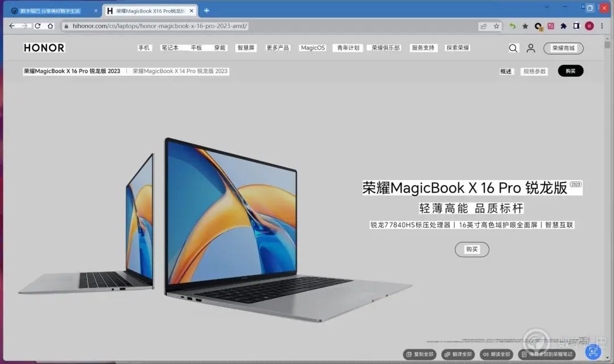Close the 数字尾巴 tab
This screenshot has width=614, height=364.
(x=96, y=11)
